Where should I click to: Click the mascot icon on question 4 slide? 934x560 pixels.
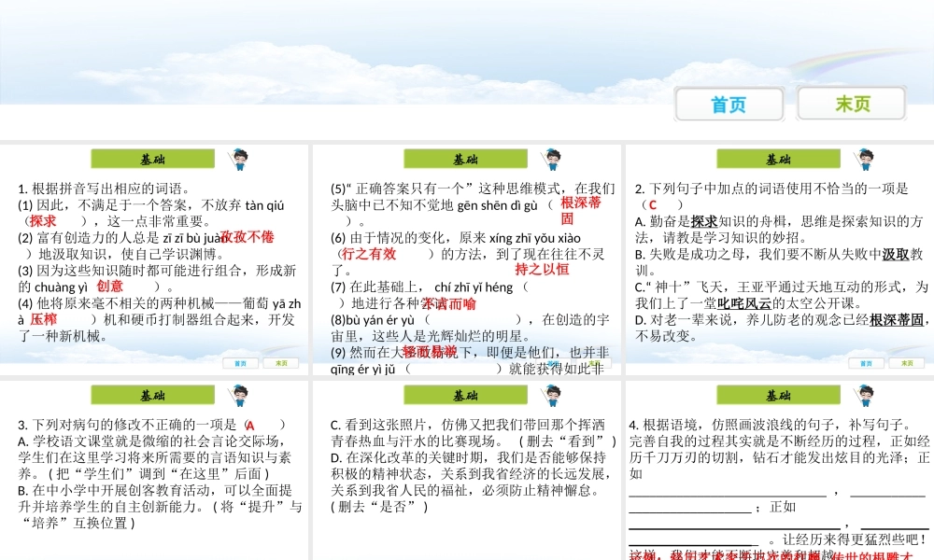pyautogui.click(x=864, y=395)
